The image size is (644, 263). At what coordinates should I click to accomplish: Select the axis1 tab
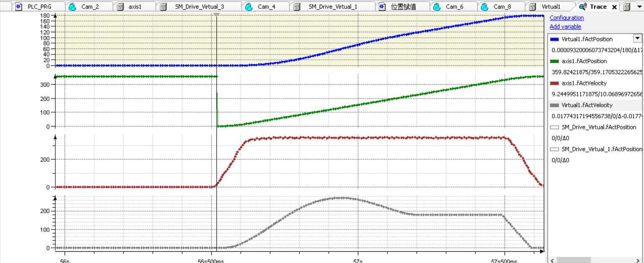click(x=135, y=7)
